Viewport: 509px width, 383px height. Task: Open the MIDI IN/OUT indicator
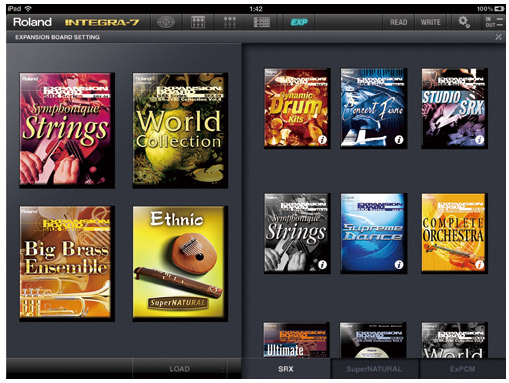pos(494,22)
